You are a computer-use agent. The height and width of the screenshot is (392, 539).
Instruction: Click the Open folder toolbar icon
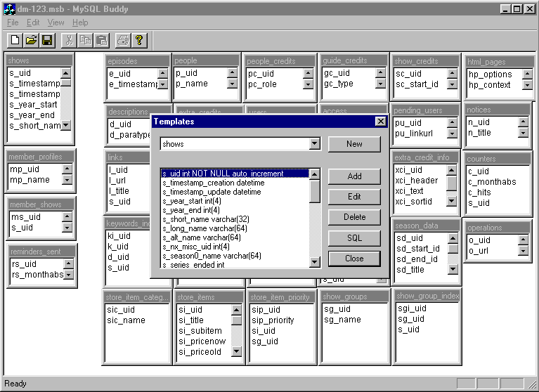coord(31,40)
